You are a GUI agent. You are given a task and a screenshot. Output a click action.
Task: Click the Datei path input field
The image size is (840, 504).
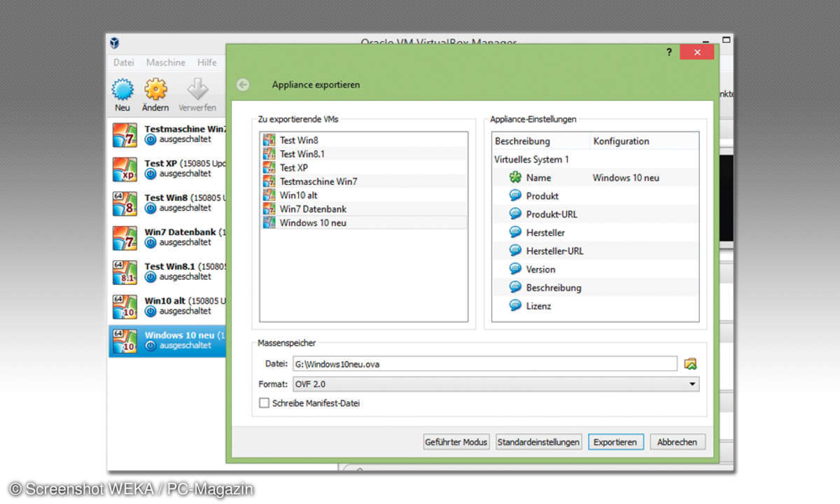(484, 363)
